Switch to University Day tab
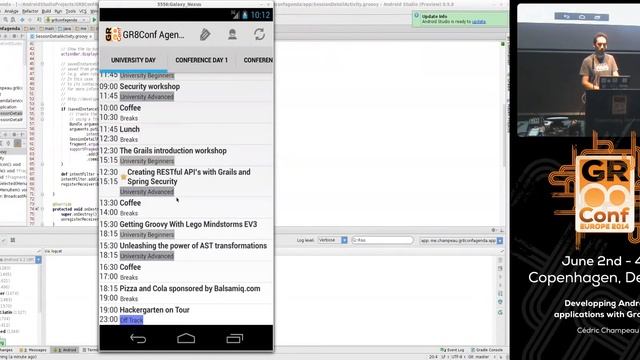Viewport: 640px width, 360px height. (x=133, y=60)
